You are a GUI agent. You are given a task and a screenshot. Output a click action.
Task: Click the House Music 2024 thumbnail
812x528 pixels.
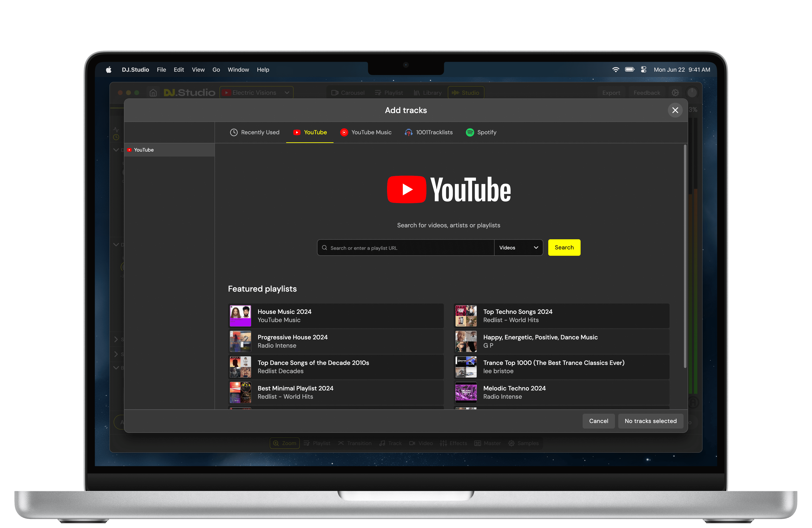(240, 316)
